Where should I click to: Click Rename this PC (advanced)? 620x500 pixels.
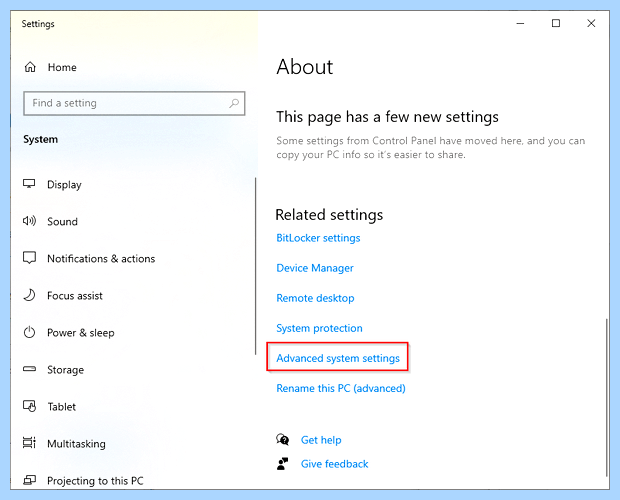pyautogui.click(x=341, y=388)
